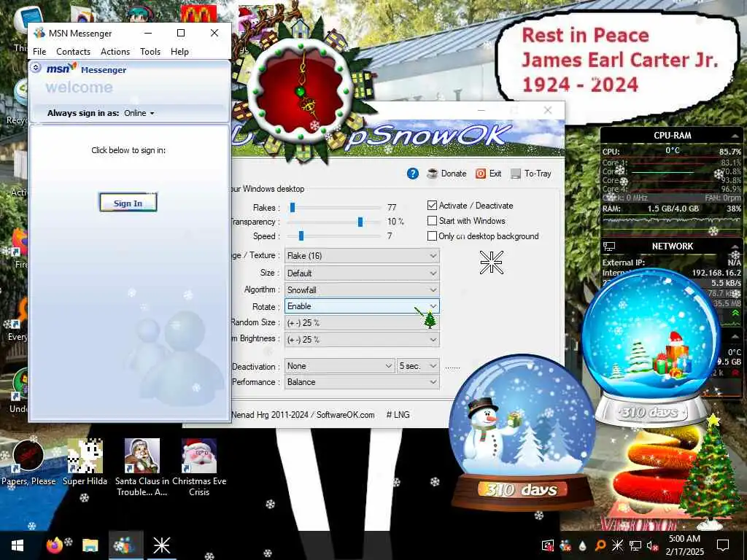Collapse the NETWORK widget panel
The image size is (747, 560).
[x=735, y=246]
